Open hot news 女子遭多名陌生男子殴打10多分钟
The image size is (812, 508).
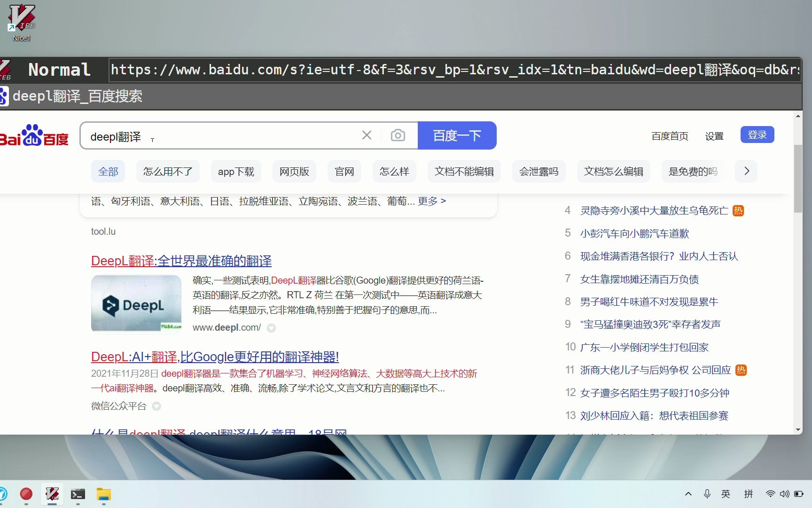[655, 393]
